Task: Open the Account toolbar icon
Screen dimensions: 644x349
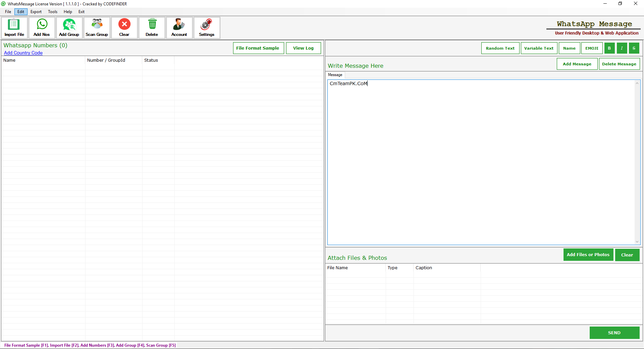Action: pos(179,28)
